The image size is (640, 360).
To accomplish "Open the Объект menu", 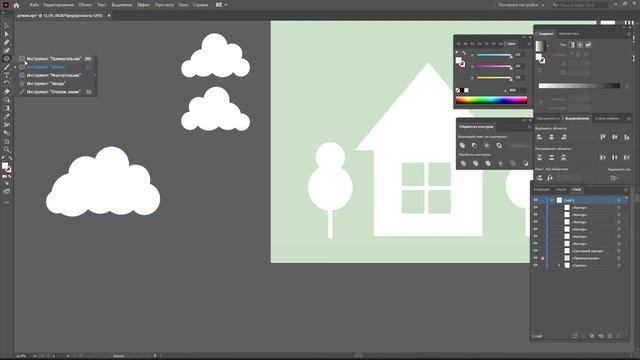I will [x=85, y=5].
